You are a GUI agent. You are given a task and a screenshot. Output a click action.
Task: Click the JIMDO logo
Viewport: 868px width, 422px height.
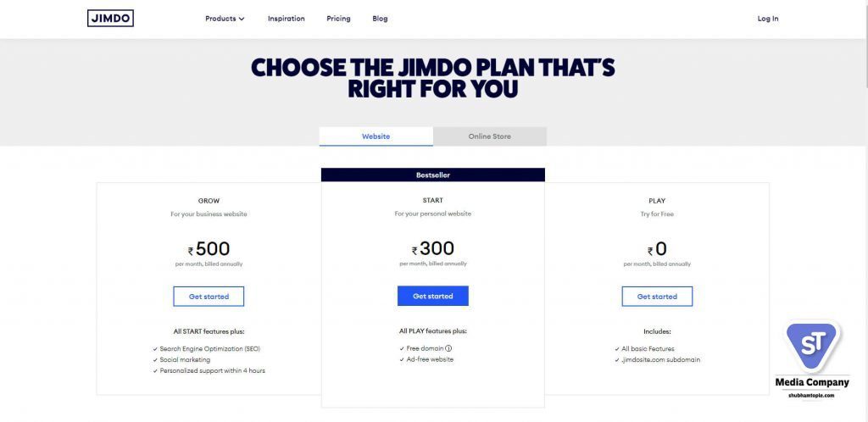coord(110,19)
